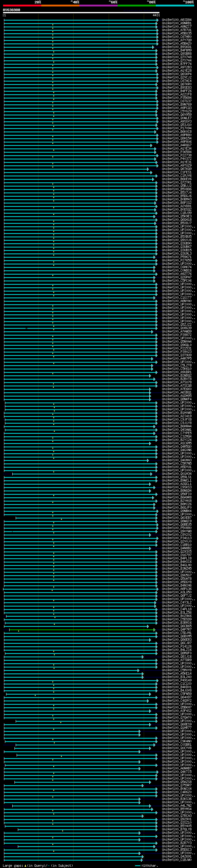Select label UniRef100_Q59LS1
Screen dimensions: 197x868
(177, 477)
